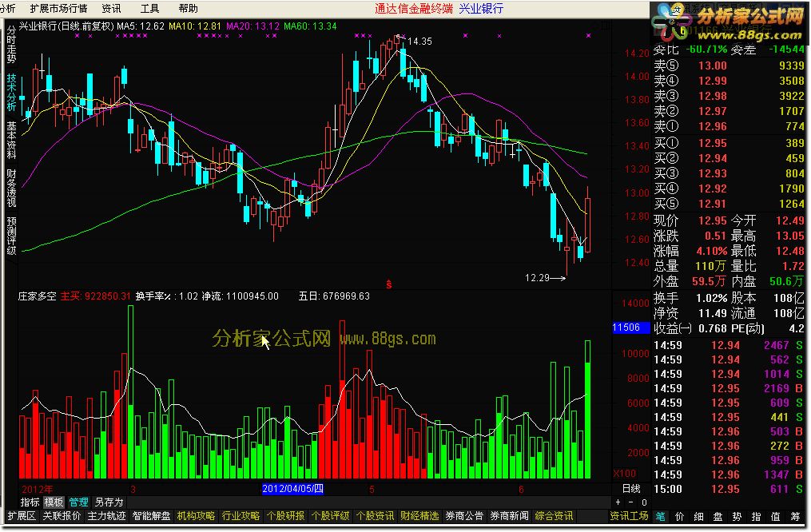Select the 价 tab in quote panel
This screenshot has width=811, height=532.
[x=680, y=517]
